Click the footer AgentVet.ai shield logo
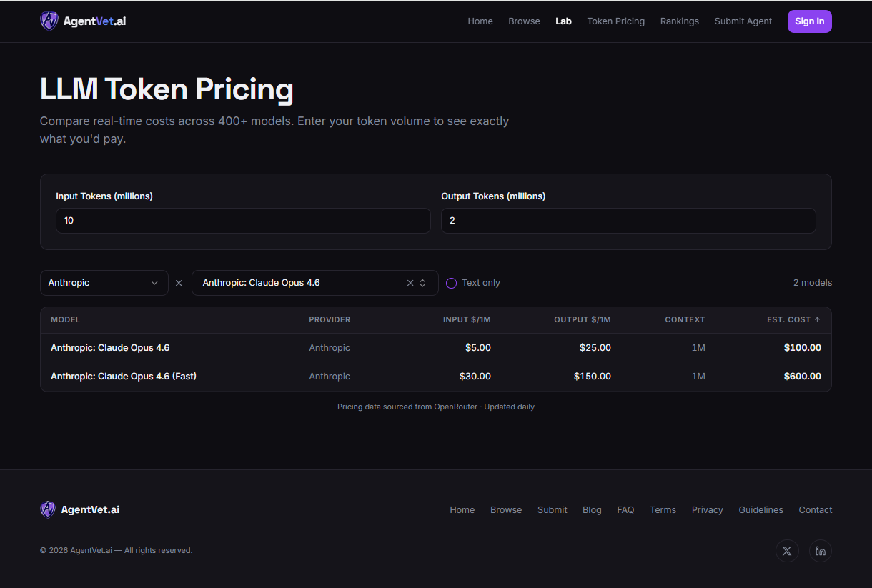Screen dimensions: 872x588 [x=48, y=509]
